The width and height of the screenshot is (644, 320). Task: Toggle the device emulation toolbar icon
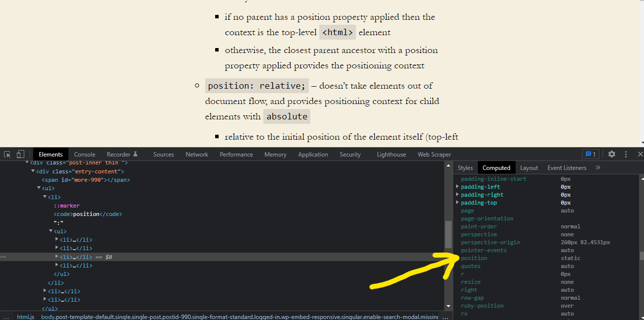(20, 154)
